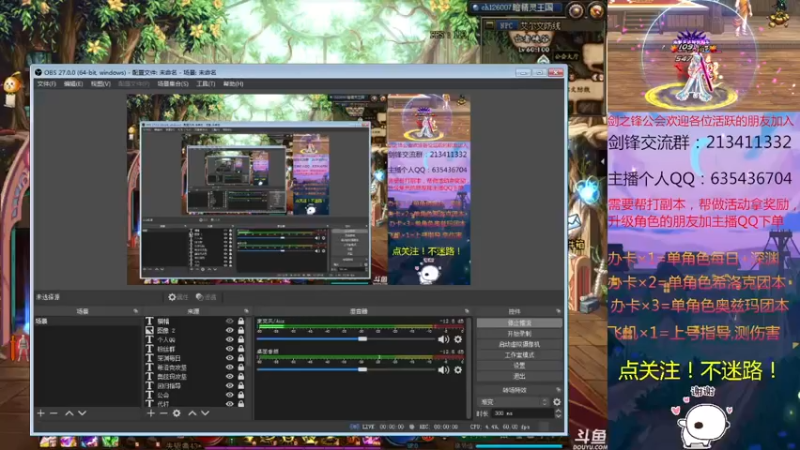
Task: Click the image icon of the 图像 2 source
Action: (x=149, y=331)
